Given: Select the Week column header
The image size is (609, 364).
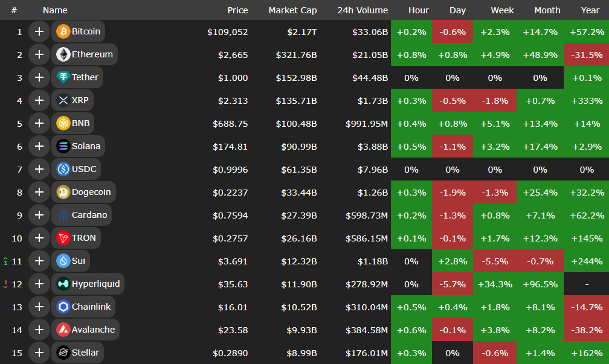Looking at the screenshot, I should coord(503,10).
